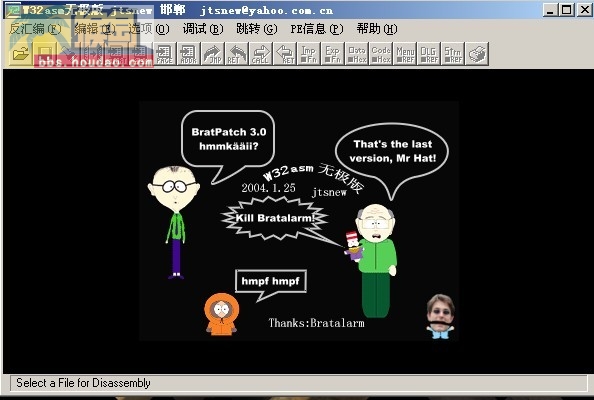Open the 反汇编(F) menu
594x400 pixels.
click(34, 29)
